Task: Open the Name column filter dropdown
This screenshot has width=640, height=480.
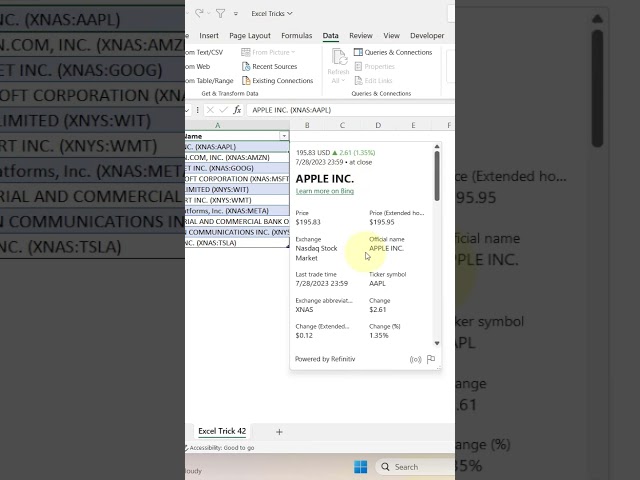Action: click(x=284, y=136)
